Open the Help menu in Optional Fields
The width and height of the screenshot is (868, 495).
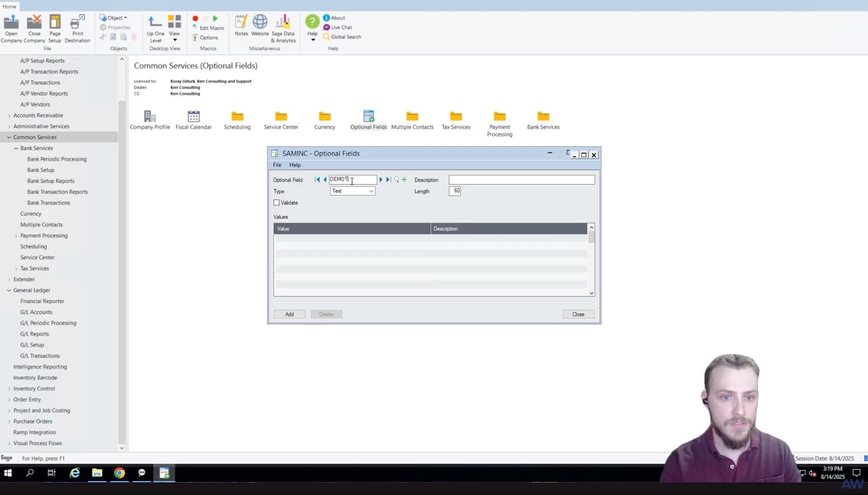(x=295, y=165)
